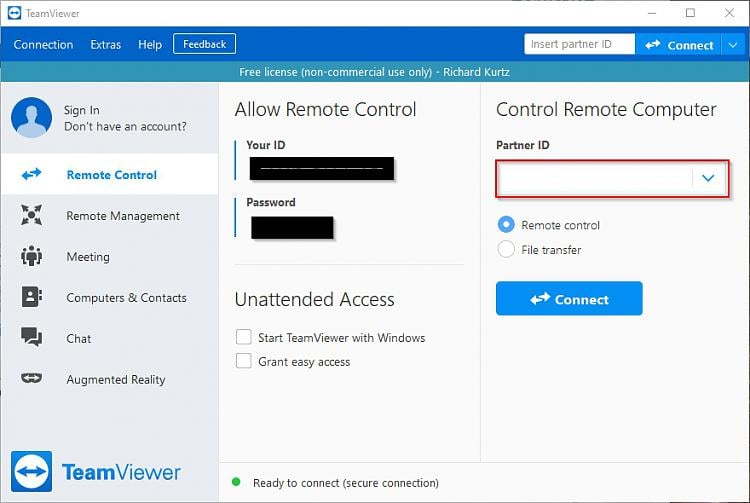The height and width of the screenshot is (503, 750).
Task: Select the File transfer radio button
Action: [506, 249]
